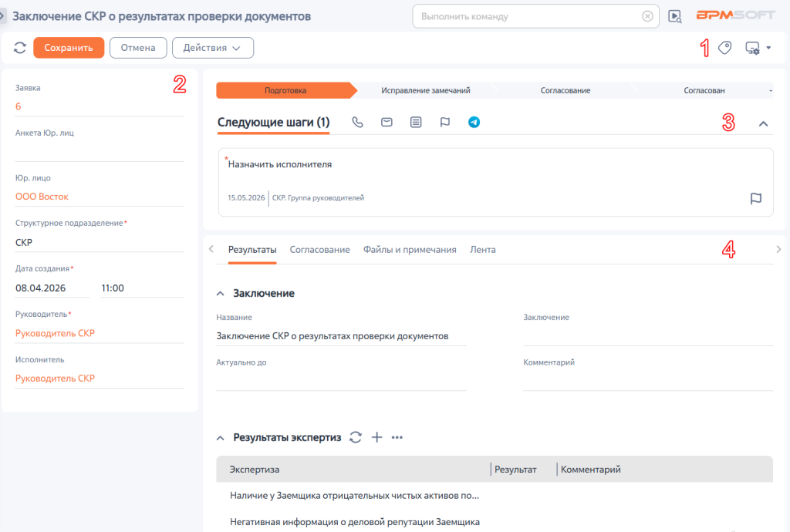Switch to the Лента tab
Viewport: 790px width, 532px height.
[x=483, y=250]
